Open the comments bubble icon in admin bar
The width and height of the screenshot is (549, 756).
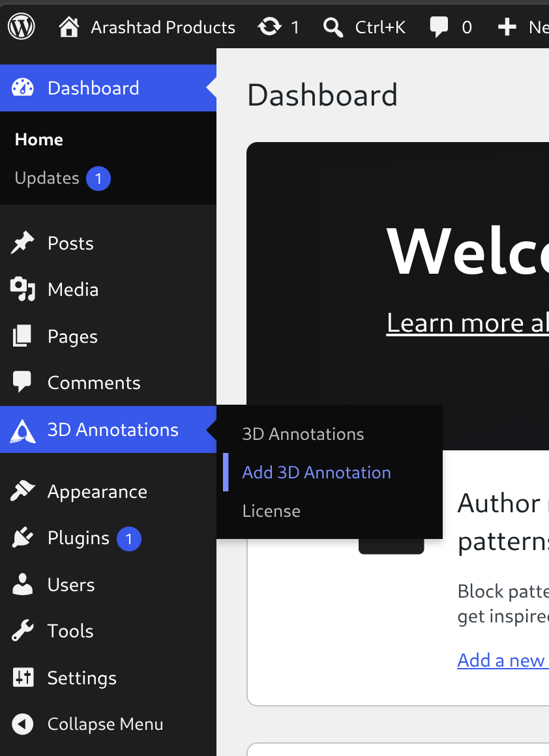click(x=439, y=27)
